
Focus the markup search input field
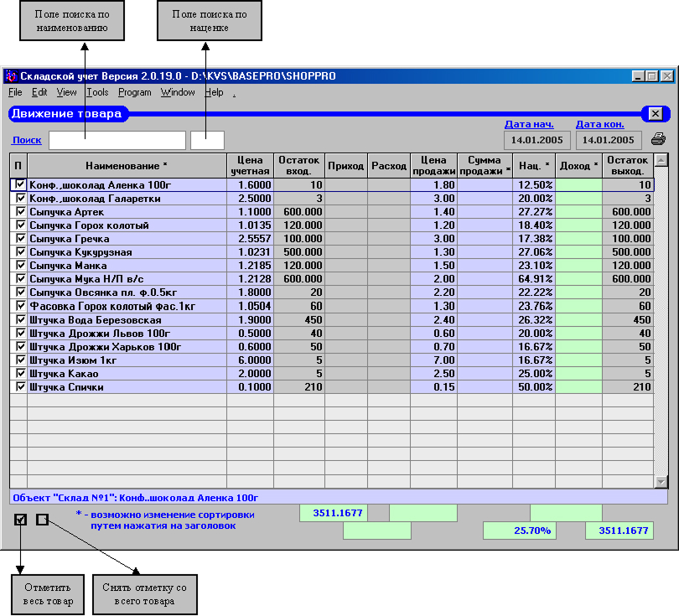207,140
